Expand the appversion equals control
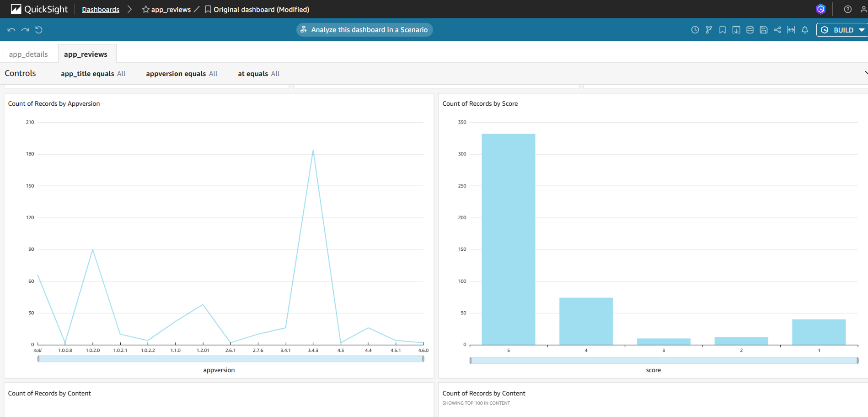The width and height of the screenshot is (868, 417). tap(182, 74)
